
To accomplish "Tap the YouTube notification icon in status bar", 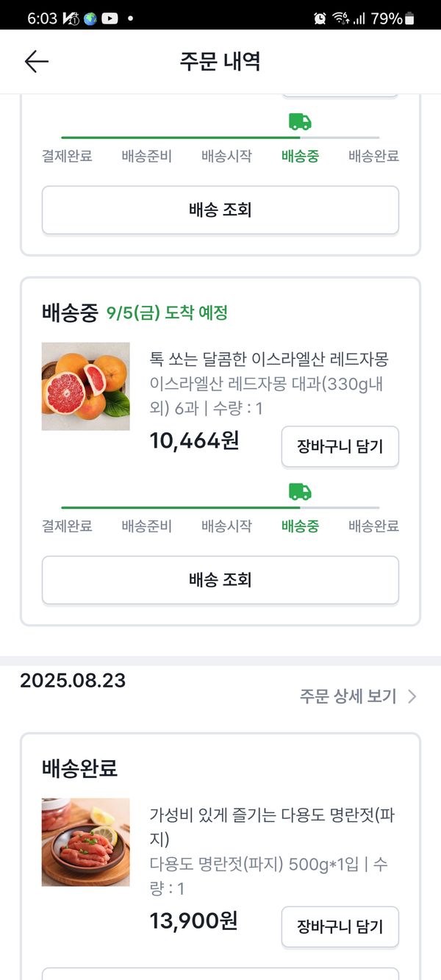I will click(x=110, y=18).
